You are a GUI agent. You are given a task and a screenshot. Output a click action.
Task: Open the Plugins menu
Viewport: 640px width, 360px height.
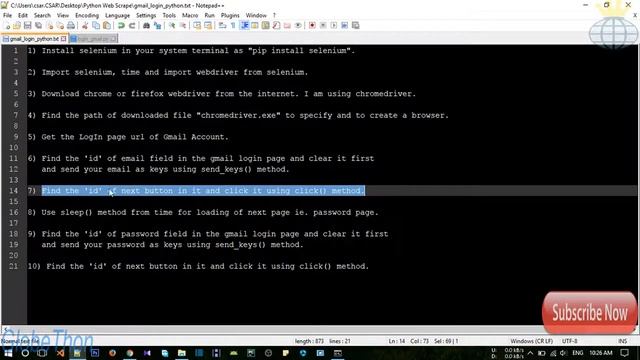(230, 15)
